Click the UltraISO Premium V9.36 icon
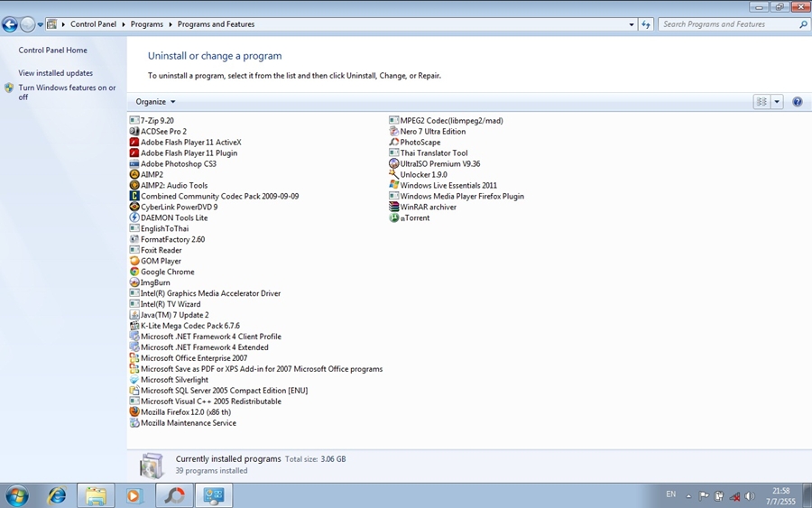 coord(393,163)
